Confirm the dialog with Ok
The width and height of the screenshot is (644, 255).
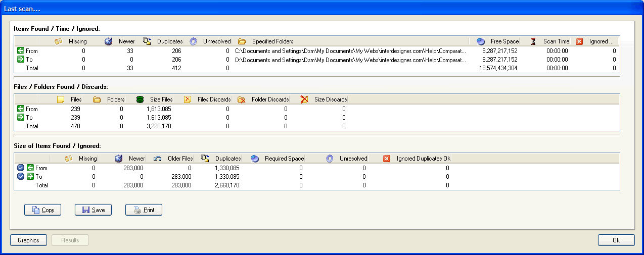(616, 240)
